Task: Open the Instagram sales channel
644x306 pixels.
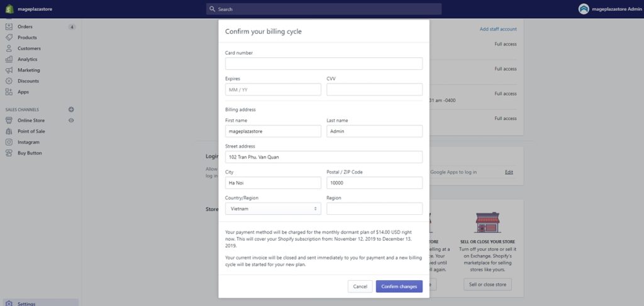Action: pos(28,143)
